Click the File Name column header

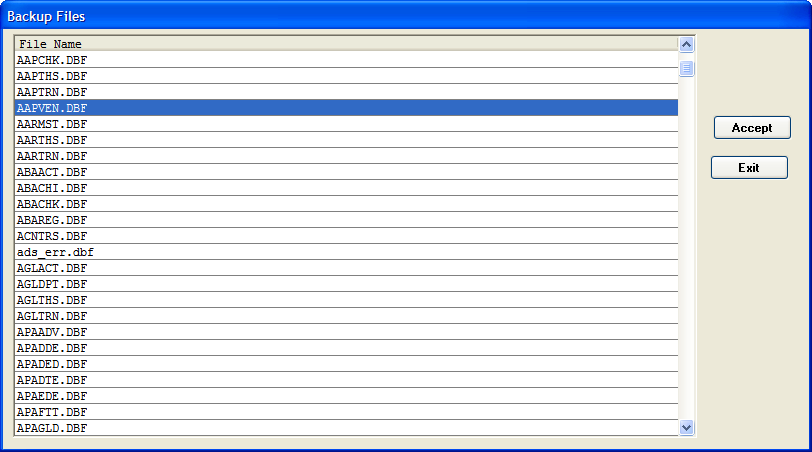[346, 44]
